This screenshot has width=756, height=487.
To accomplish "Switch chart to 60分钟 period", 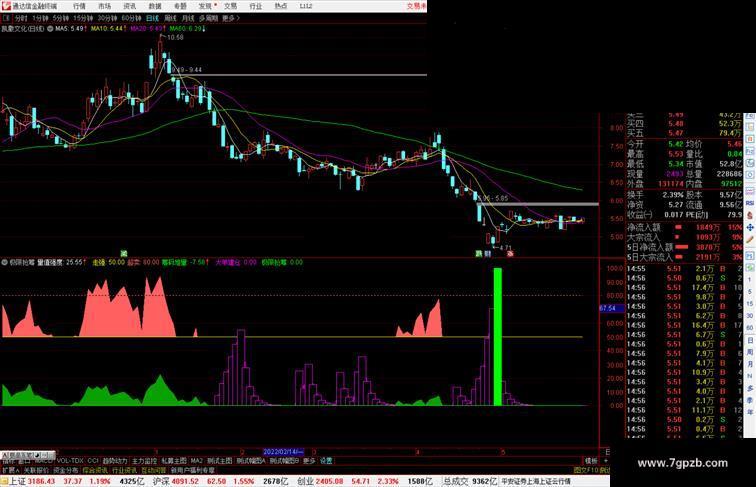I will point(131,18).
